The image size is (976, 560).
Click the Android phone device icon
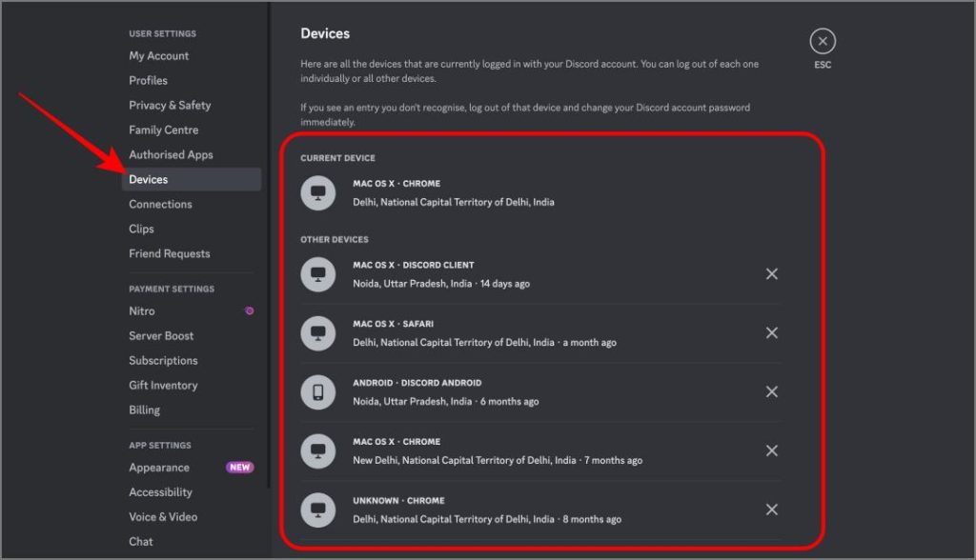(x=318, y=392)
